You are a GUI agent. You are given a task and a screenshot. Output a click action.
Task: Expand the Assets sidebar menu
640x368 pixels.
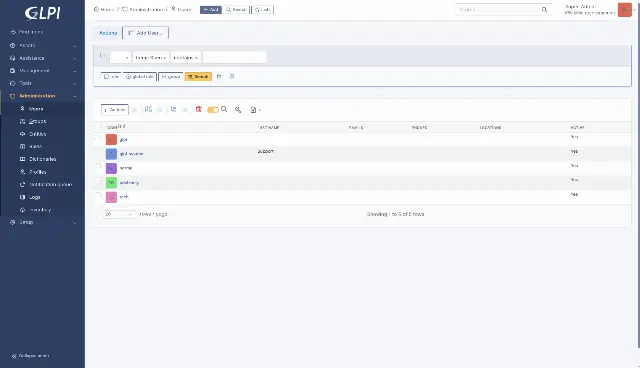(42, 45)
